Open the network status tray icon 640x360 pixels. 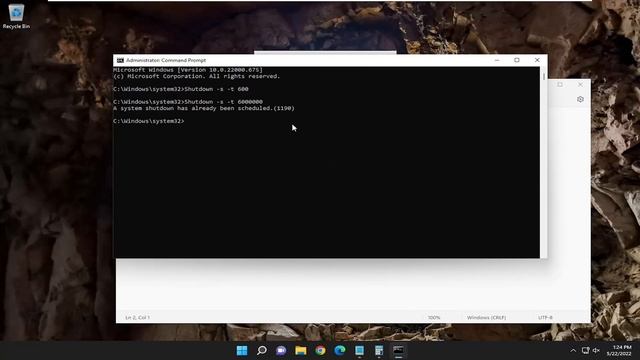pyautogui.click(x=586, y=351)
